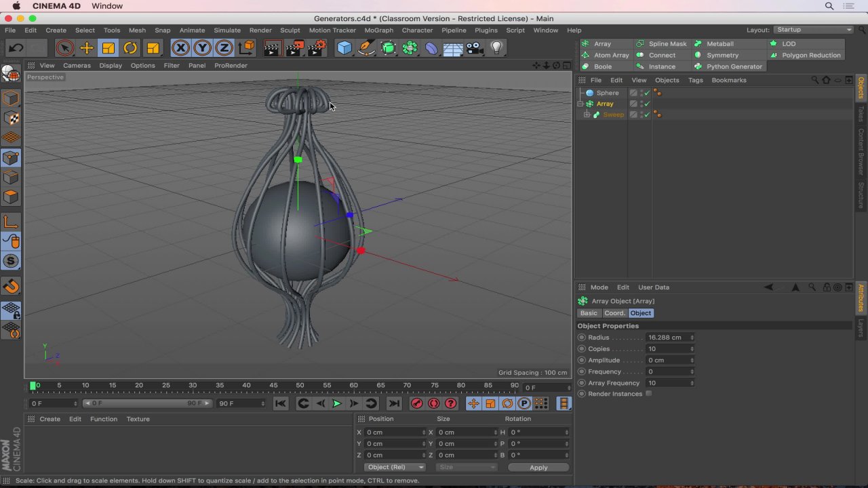Open macOS Spotlight search icon
Screen dimensions: 868x488
coord(829,6)
